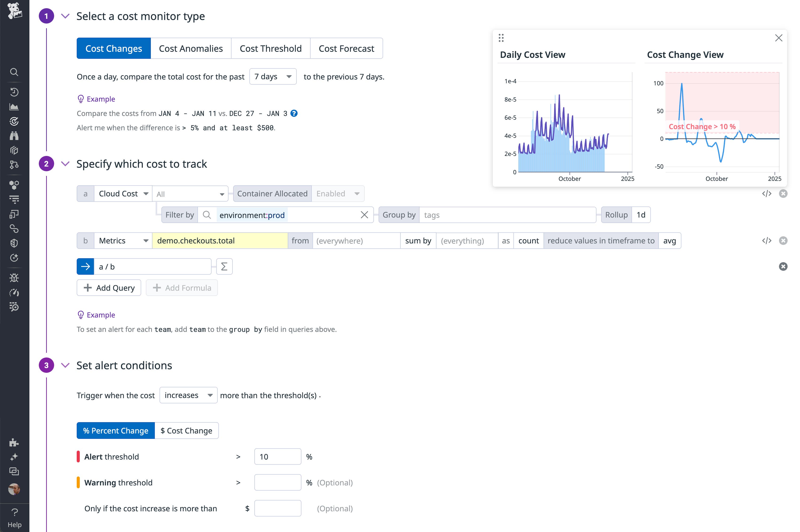
Task: Open the increases trigger direction dropdown
Action: tap(188, 395)
